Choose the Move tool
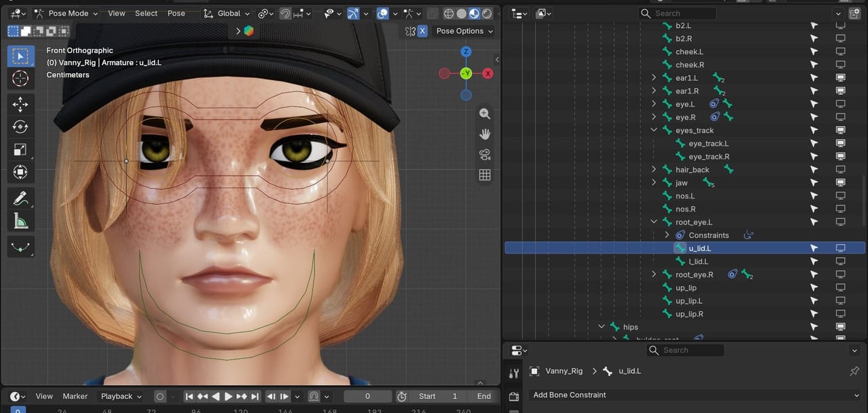The width and height of the screenshot is (868, 413). coord(20,104)
